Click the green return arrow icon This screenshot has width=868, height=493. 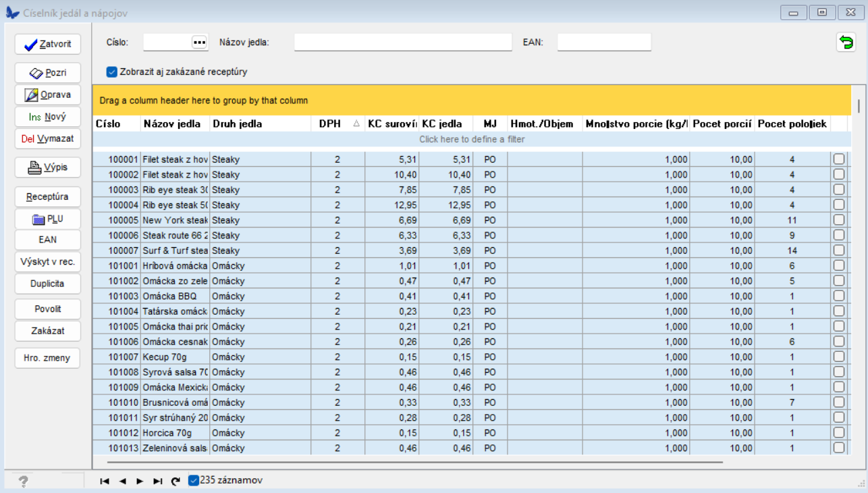pos(845,43)
